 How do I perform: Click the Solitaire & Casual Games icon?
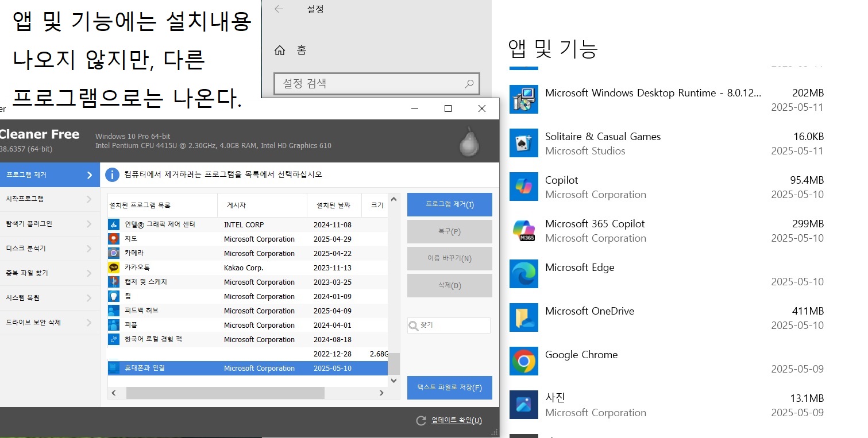coord(524,143)
